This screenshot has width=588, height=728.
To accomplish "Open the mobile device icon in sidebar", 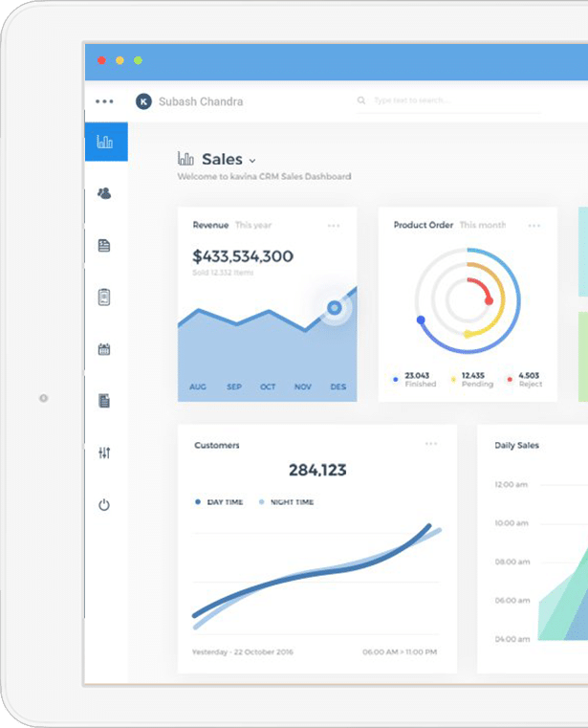I will pos(104,298).
